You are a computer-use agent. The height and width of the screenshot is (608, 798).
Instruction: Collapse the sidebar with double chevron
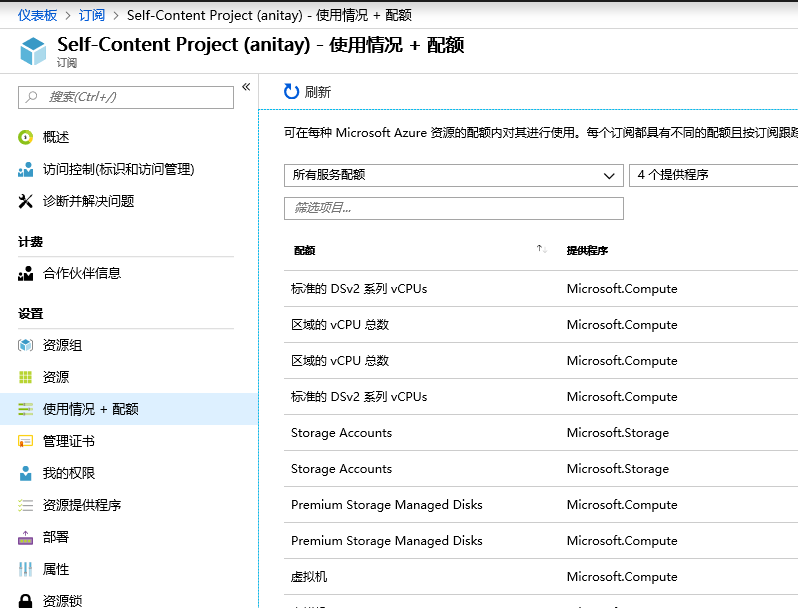point(245,88)
